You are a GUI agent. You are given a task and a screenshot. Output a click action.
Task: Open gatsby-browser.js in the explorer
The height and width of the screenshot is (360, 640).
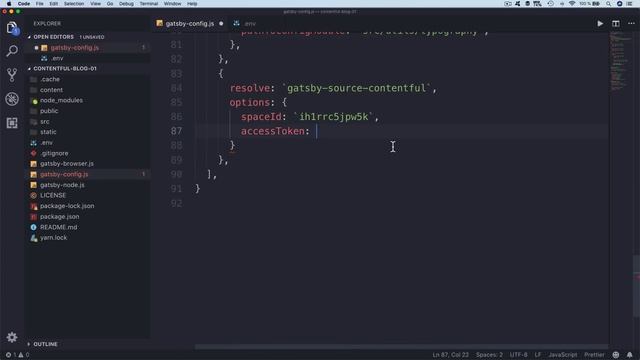[67, 164]
